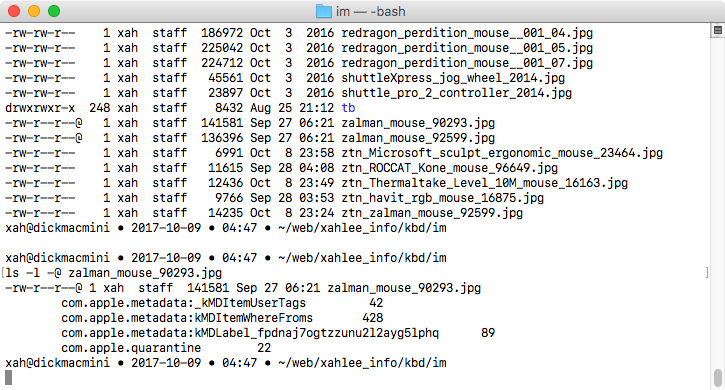Click kMDItemWhereFroms metadata attribute text
The height and width of the screenshot is (390, 725).
point(253,318)
